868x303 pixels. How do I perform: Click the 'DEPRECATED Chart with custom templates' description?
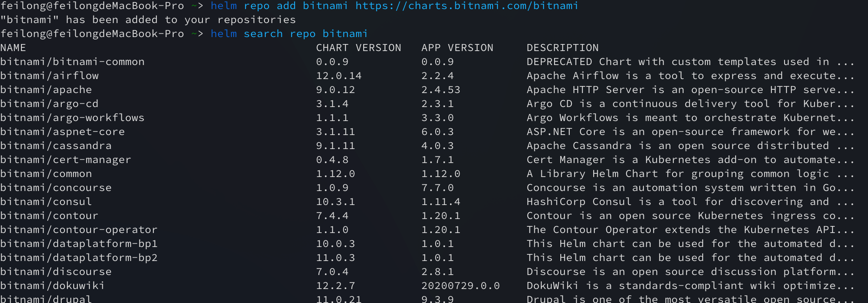[x=691, y=62]
